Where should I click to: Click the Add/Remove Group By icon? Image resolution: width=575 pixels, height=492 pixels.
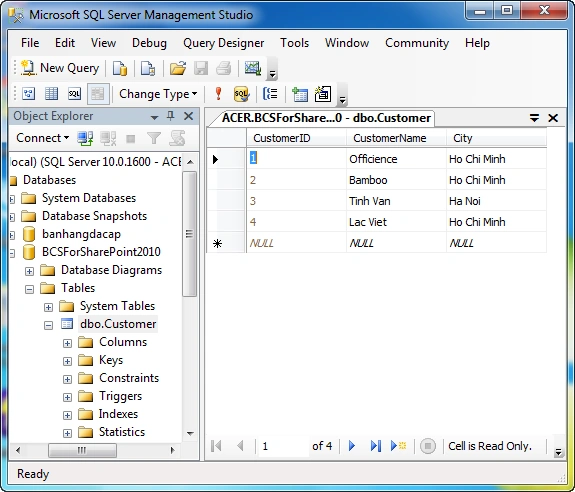point(271,94)
